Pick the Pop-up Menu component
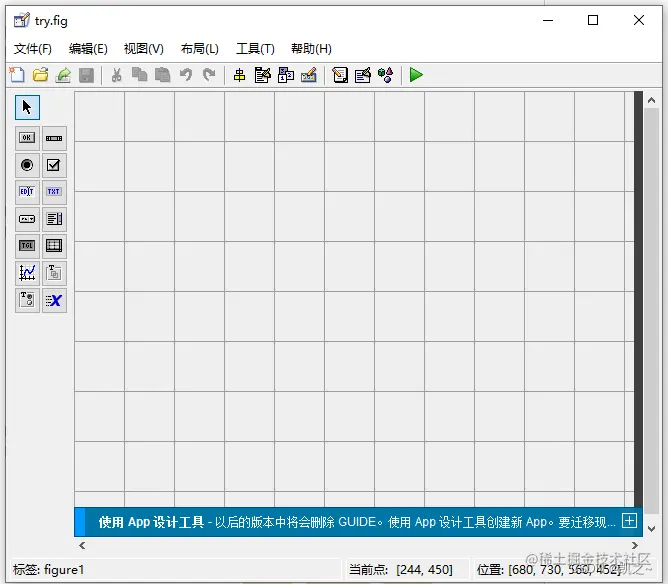The height and width of the screenshot is (584, 668). (27, 219)
